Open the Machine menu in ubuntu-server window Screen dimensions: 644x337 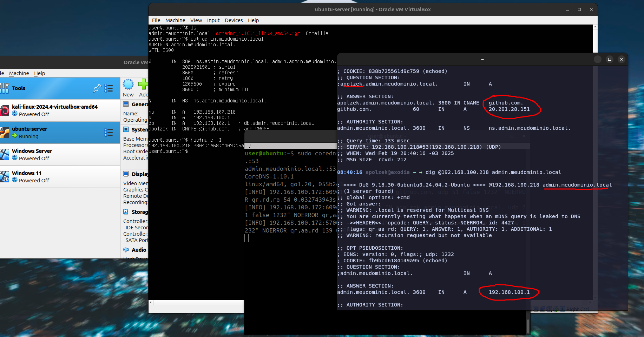[x=175, y=20]
